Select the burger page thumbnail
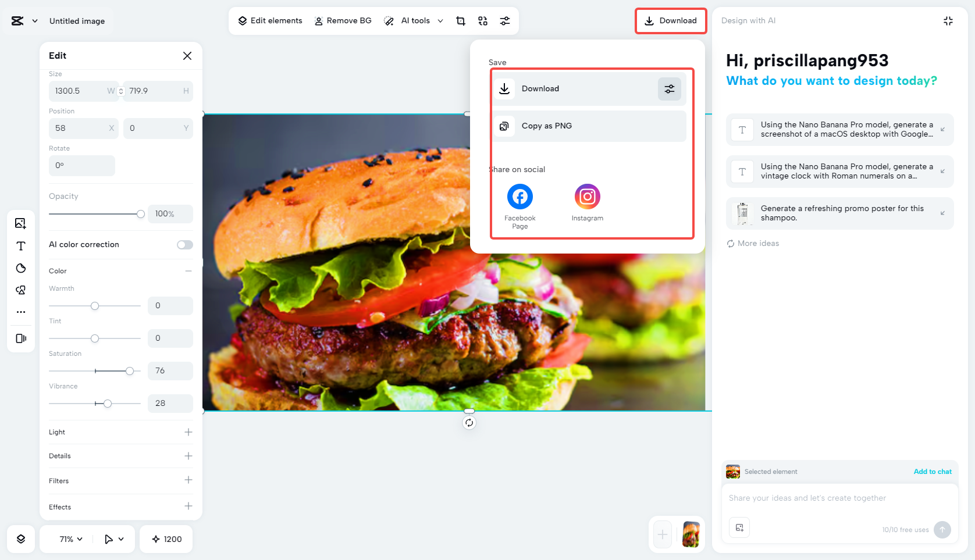Screen dimensions: 975x560 tap(691, 534)
